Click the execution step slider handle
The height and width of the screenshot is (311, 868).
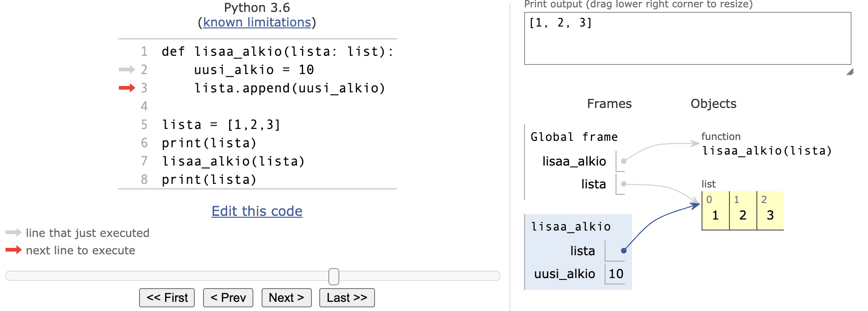pos(334,276)
